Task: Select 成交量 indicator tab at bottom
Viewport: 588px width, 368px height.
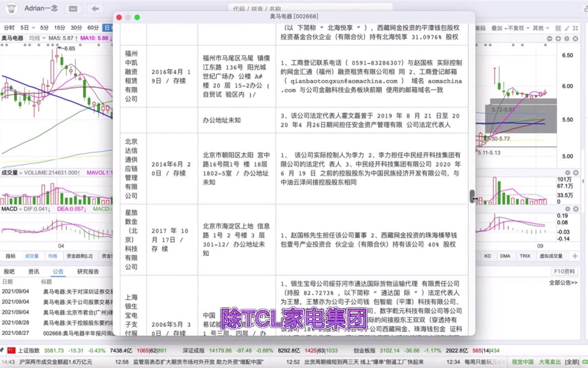Action: coord(32,256)
